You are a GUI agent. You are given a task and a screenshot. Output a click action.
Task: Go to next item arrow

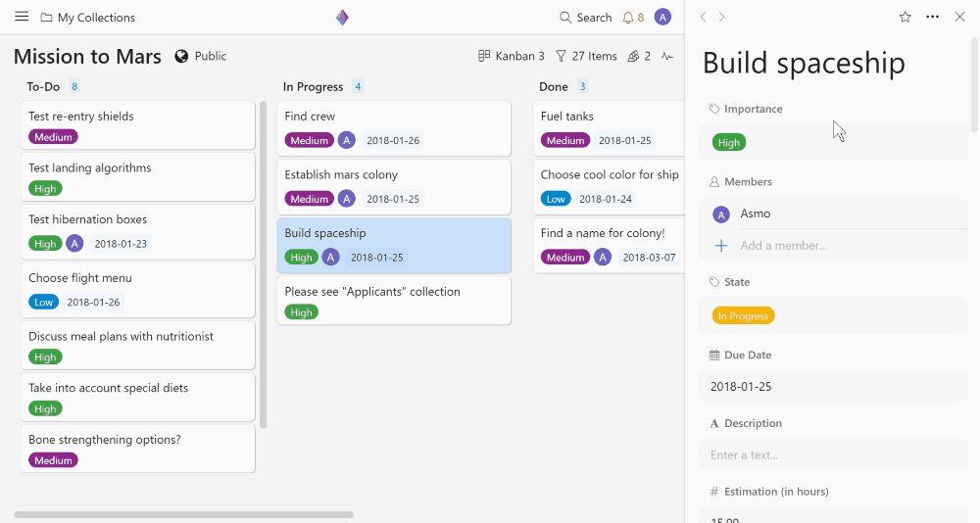pyautogui.click(x=721, y=17)
